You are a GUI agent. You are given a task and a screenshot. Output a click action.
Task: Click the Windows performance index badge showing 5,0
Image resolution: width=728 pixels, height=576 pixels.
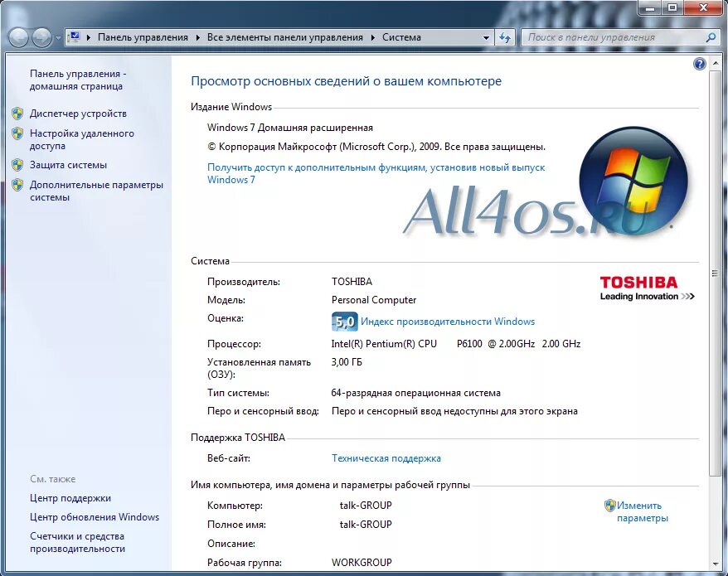pyautogui.click(x=343, y=322)
